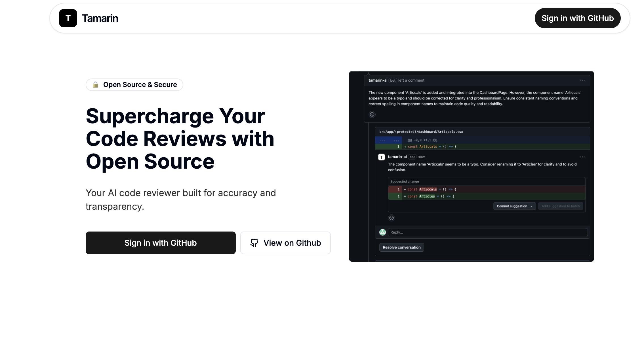Click tamarin-ai T avatar in review comment
Image resolution: width=644 pixels, height=348 pixels.
(x=382, y=157)
